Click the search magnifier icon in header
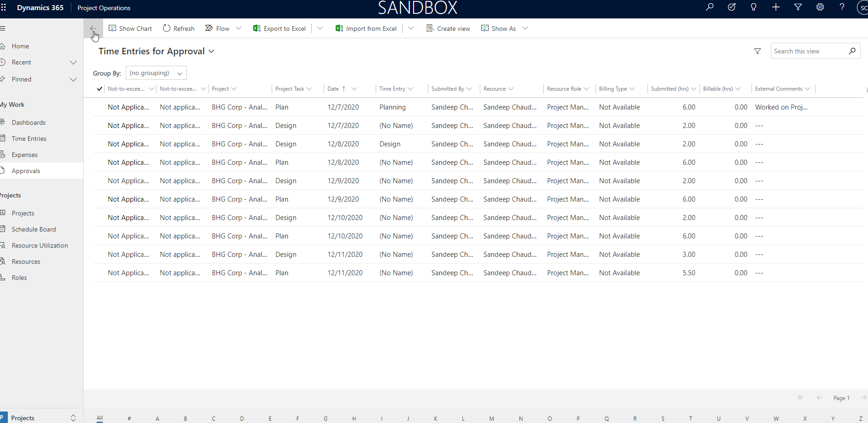Screen dimensions: 868x423 (x=710, y=7)
